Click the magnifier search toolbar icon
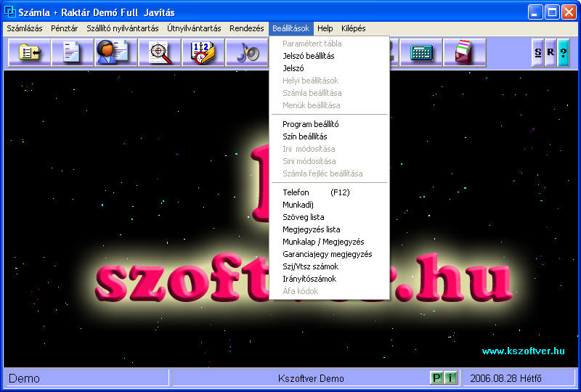Viewport: 581px width, 392px height. (x=160, y=52)
